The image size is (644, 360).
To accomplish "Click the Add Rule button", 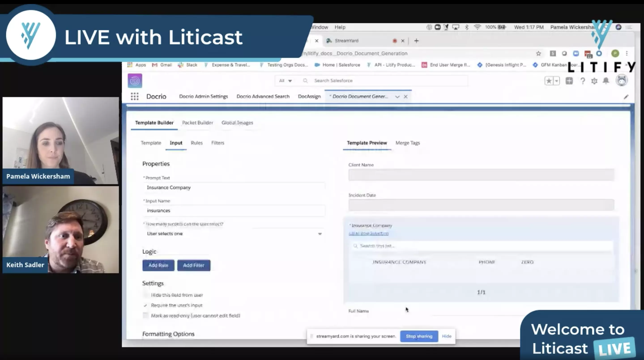I will coord(158,265).
